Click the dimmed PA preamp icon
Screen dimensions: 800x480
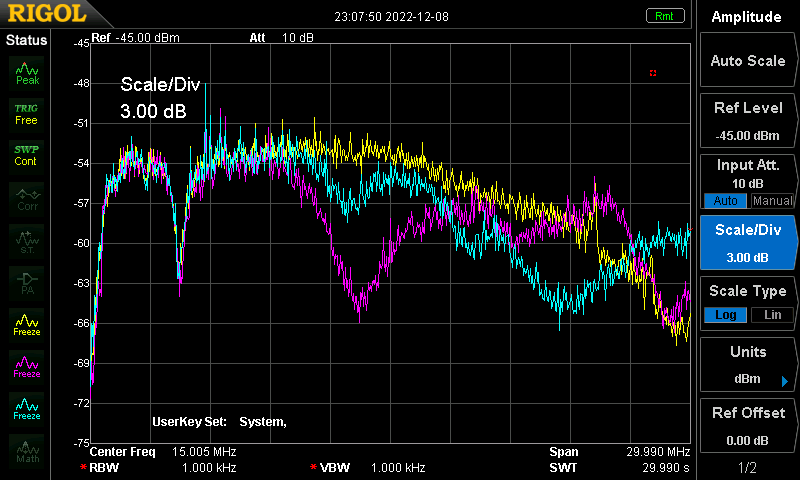point(27,283)
